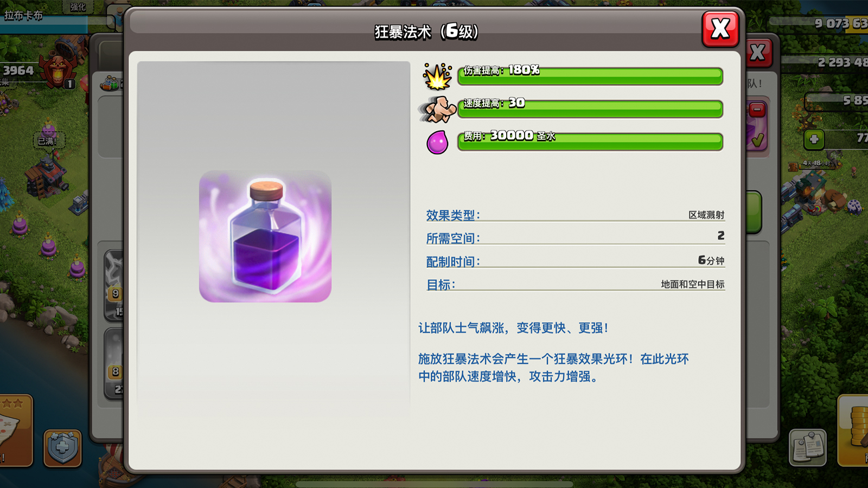Image resolution: width=868 pixels, height=488 pixels.
Task: Tap the green checkmark on the spell card
Action: point(758,140)
